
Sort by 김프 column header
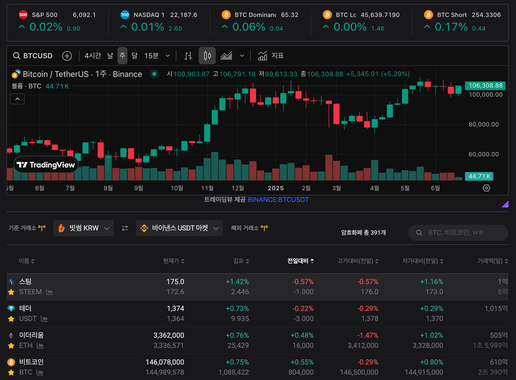pos(241,261)
